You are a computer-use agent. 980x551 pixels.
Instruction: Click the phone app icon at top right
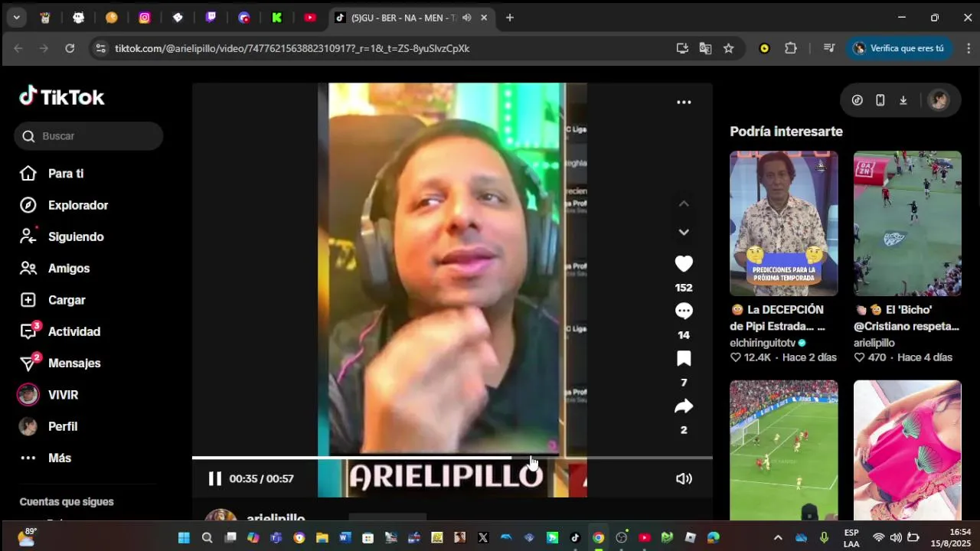pyautogui.click(x=880, y=100)
